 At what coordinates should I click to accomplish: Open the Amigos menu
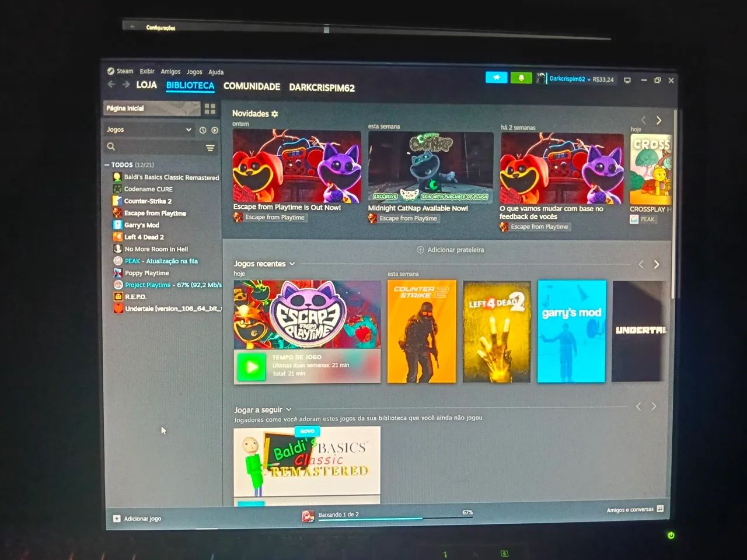coord(170,72)
